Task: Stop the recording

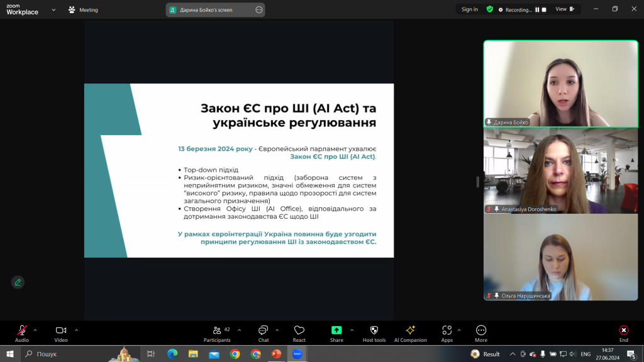Action: click(544, 9)
